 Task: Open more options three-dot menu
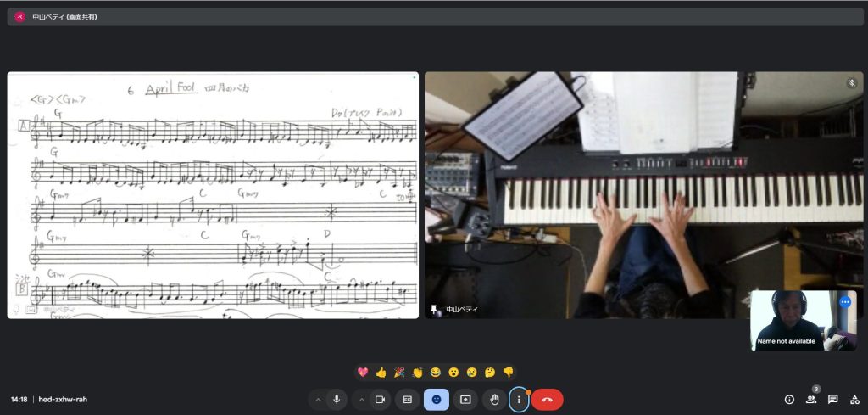519,400
